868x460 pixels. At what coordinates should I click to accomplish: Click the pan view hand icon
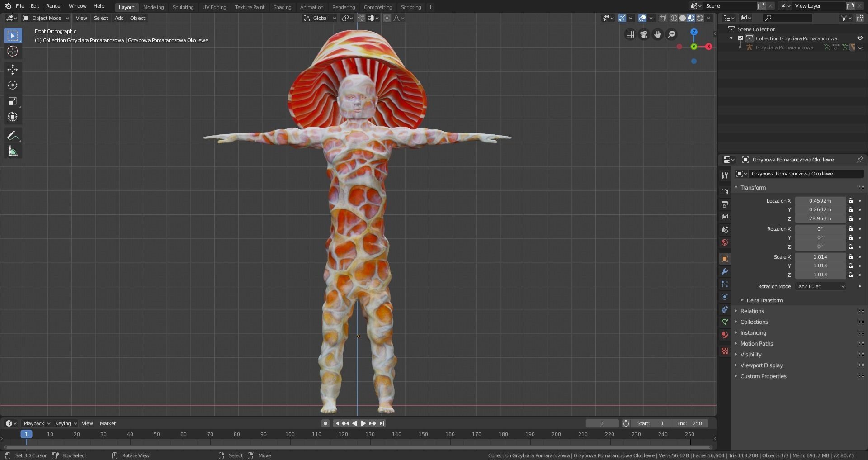(658, 34)
